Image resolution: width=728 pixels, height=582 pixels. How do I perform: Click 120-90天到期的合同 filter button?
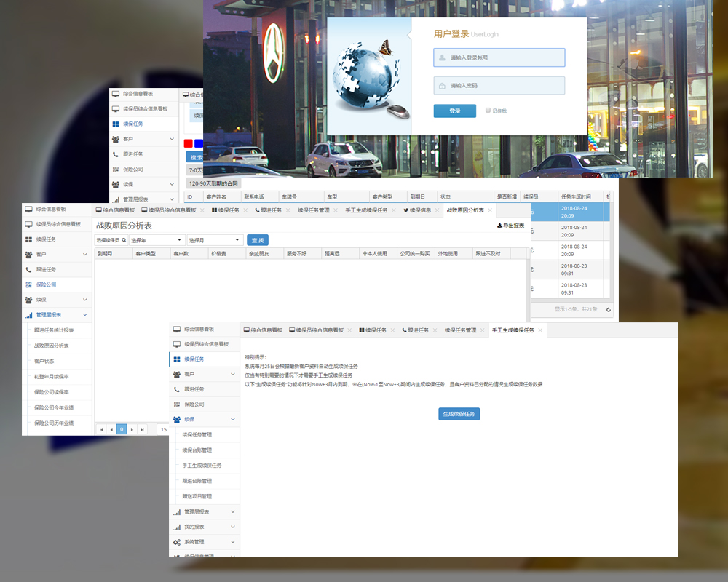pyautogui.click(x=213, y=183)
